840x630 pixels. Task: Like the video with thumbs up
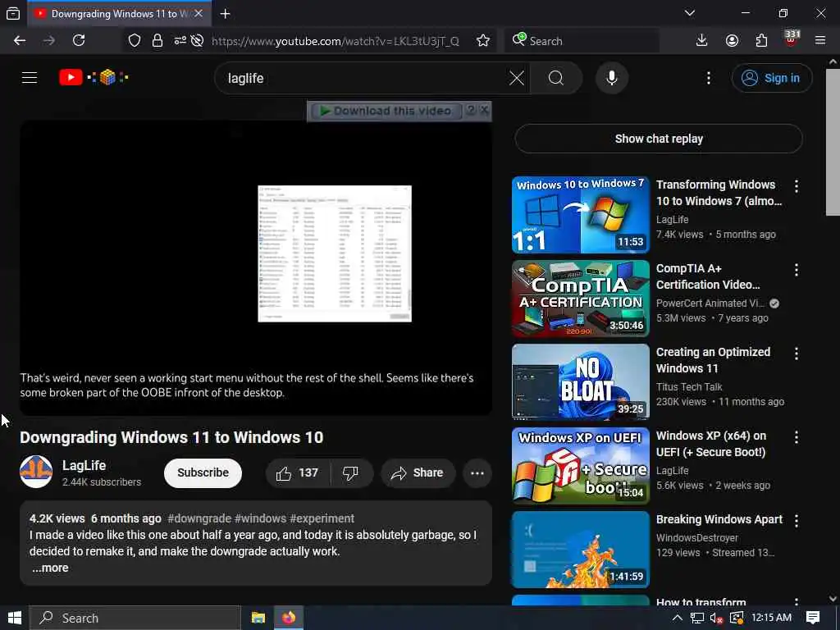298,473
